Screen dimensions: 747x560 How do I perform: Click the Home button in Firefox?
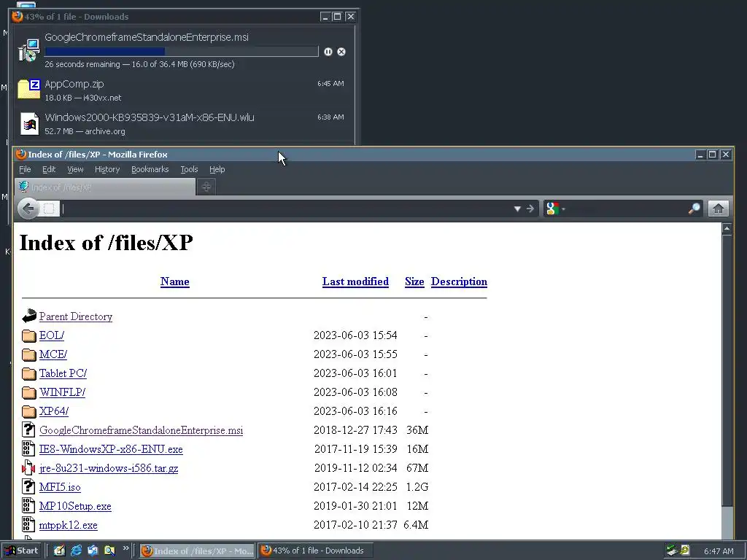click(719, 209)
